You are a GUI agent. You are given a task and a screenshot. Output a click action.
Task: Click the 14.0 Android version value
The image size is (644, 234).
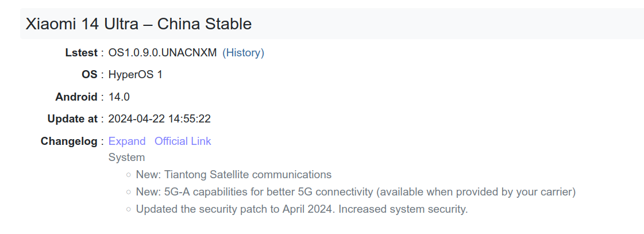pos(119,97)
